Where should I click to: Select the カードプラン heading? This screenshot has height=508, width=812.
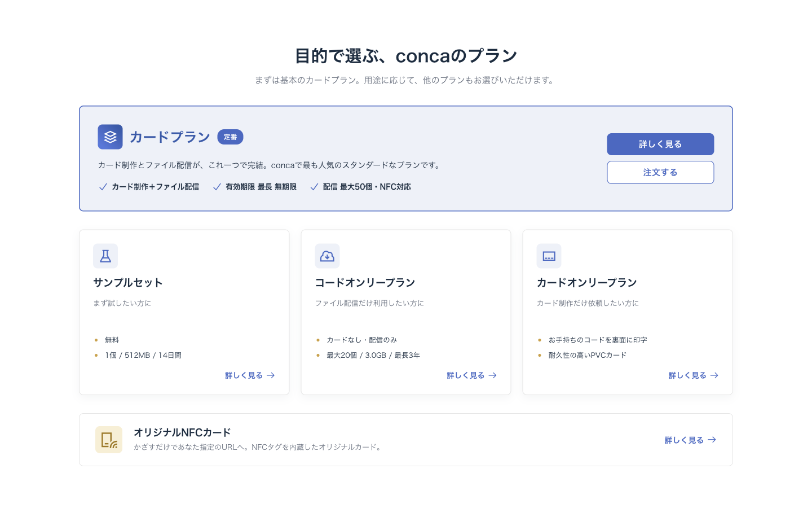[170, 137]
